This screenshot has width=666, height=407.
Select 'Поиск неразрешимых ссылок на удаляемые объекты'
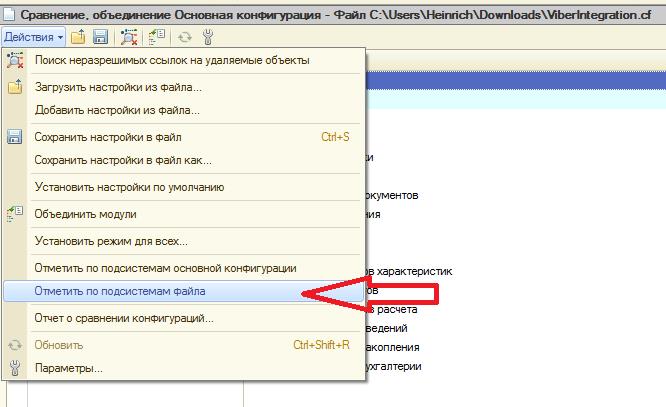click(171, 61)
